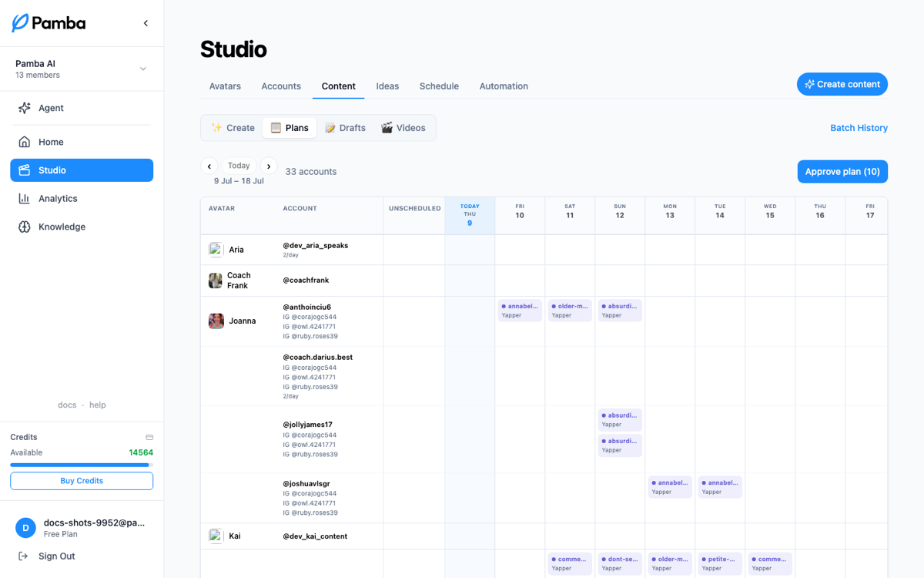Image resolution: width=924 pixels, height=578 pixels.
Task: Open Analytics from the sidebar
Action: [82, 199]
